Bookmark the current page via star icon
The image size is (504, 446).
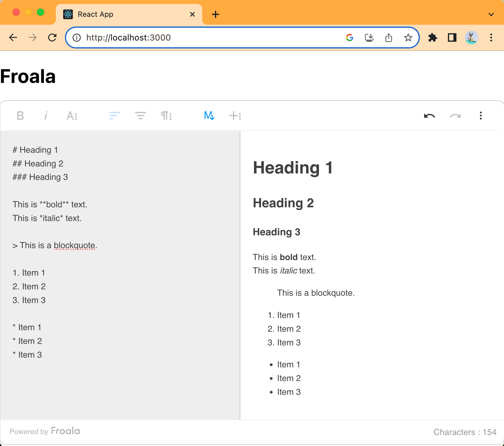tap(408, 37)
